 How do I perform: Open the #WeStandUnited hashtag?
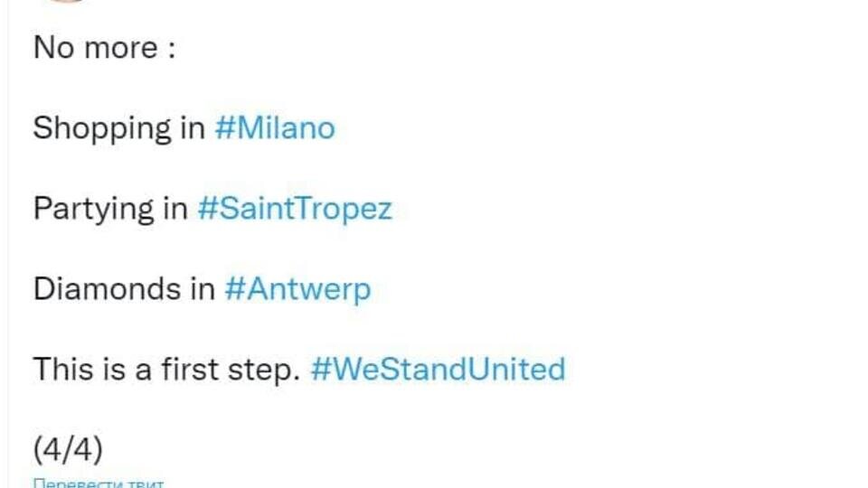tap(439, 369)
